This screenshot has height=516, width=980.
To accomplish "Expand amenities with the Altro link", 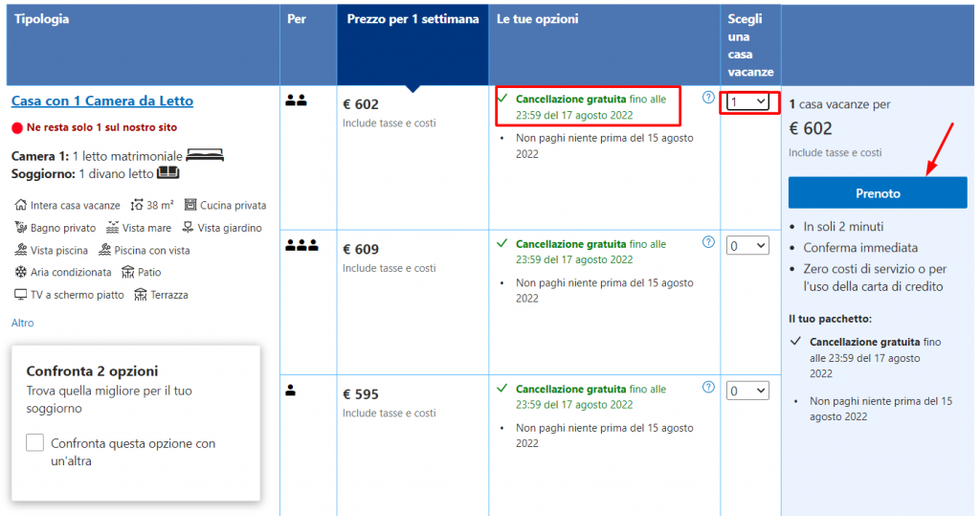I will click(x=23, y=323).
